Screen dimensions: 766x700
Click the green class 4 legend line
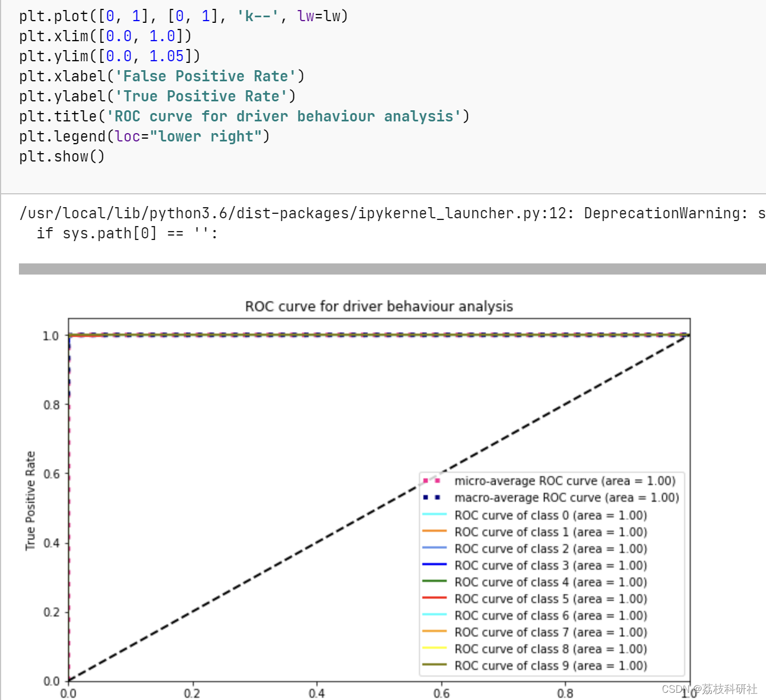(433, 582)
